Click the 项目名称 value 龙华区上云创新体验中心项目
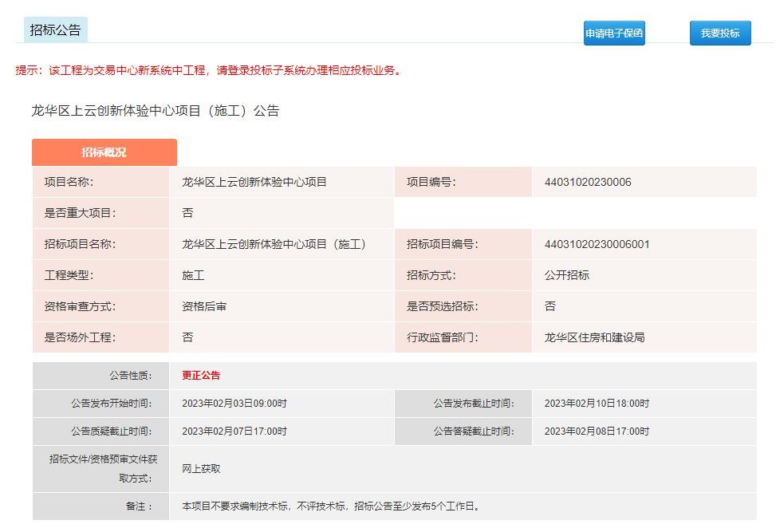Image resolution: width=776 pixels, height=532 pixels. coord(254,182)
